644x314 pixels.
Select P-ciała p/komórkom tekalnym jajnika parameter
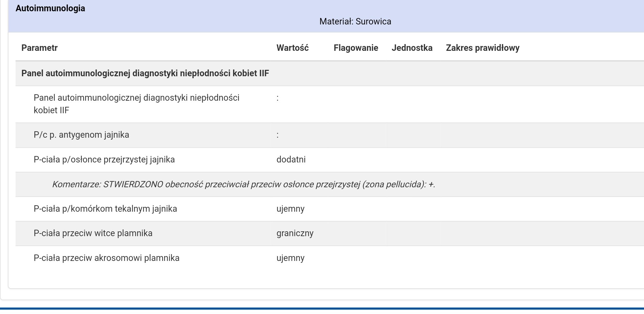pyautogui.click(x=105, y=209)
